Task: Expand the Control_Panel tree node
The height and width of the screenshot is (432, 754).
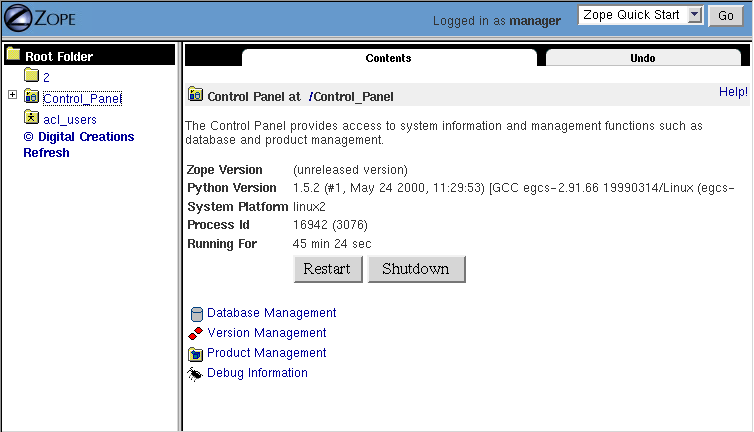Action: click(x=12, y=96)
